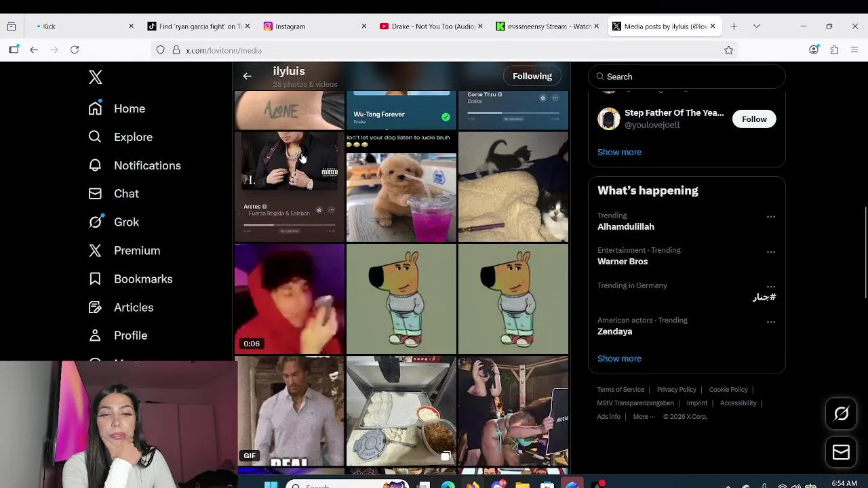Open Privacy Policy link

[676, 390]
